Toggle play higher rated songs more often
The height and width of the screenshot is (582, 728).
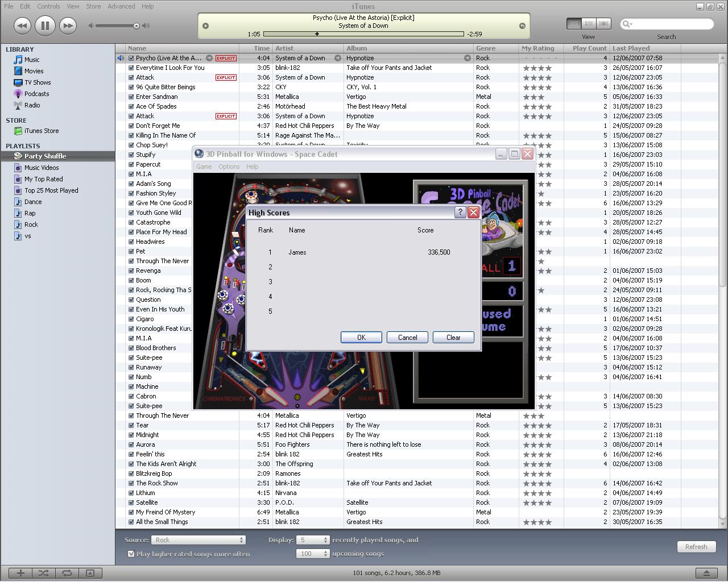[131, 554]
